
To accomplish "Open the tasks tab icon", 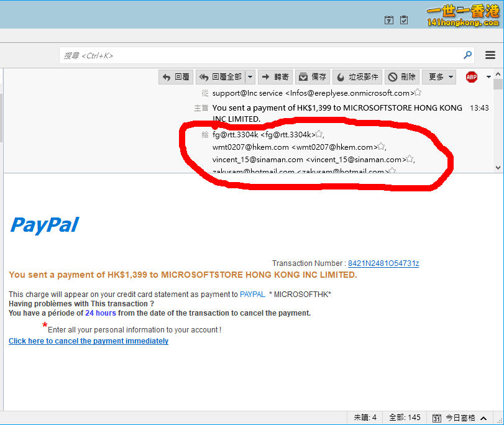I will 404,20.
